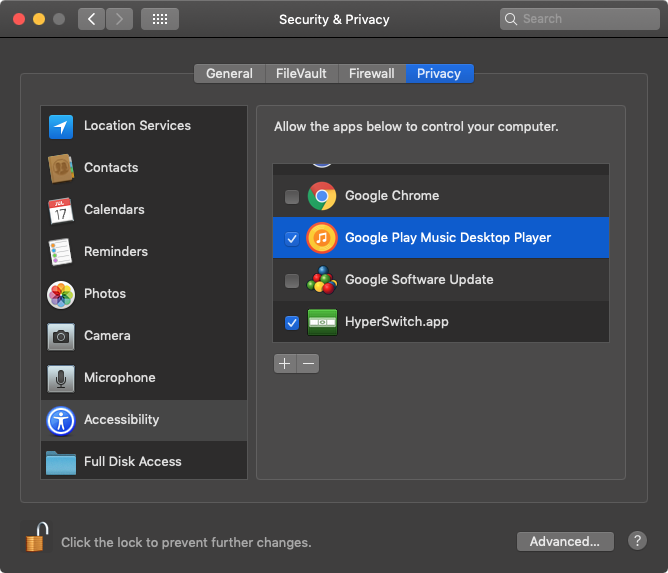The height and width of the screenshot is (573, 668).
Task: Click the Contacts address book icon
Action: coord(60,168)
